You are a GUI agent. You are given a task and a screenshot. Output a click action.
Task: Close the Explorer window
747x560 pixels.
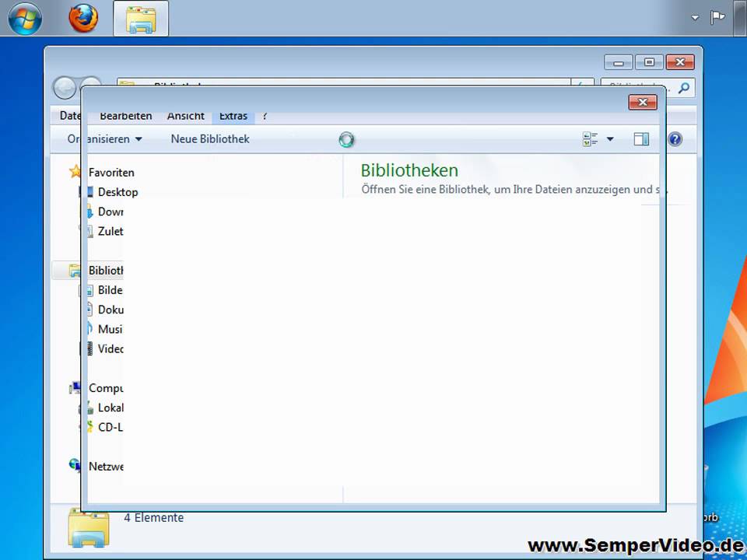(680, 62)
